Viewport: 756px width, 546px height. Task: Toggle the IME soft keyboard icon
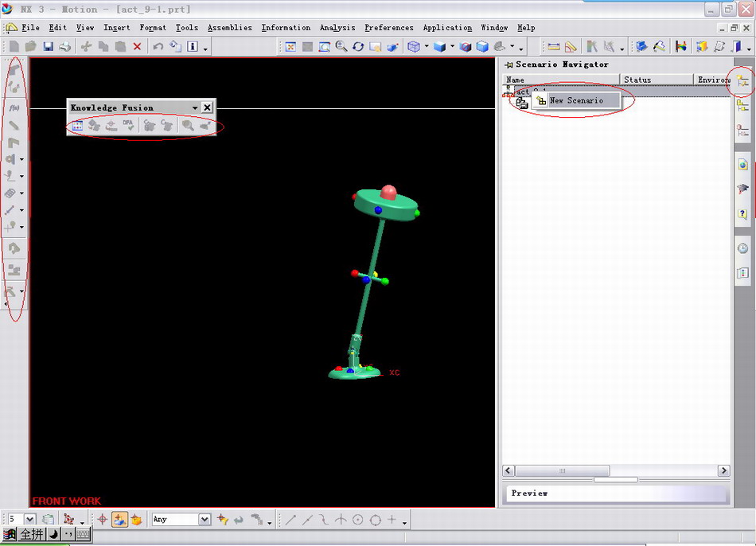[x=83, y=534]
